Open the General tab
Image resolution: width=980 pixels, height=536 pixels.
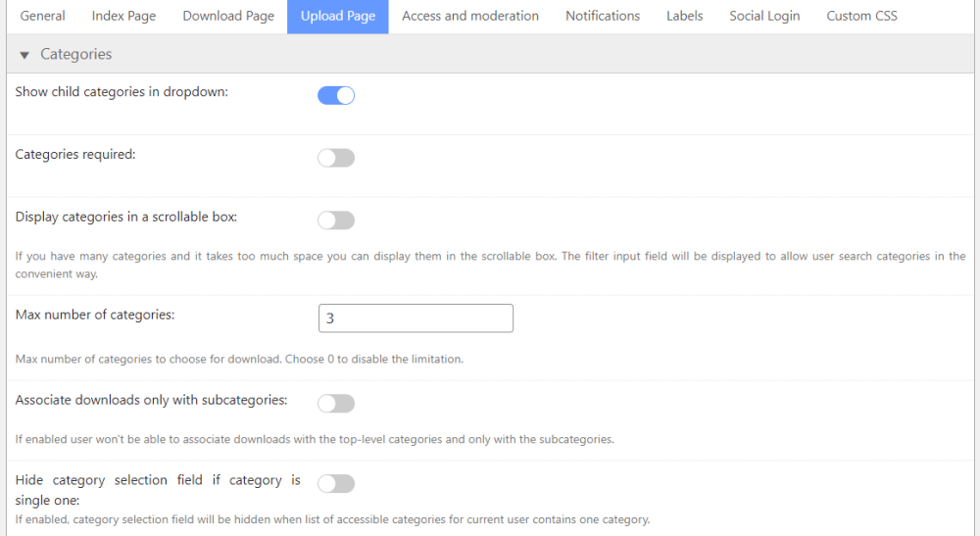(x=43, y=16)
